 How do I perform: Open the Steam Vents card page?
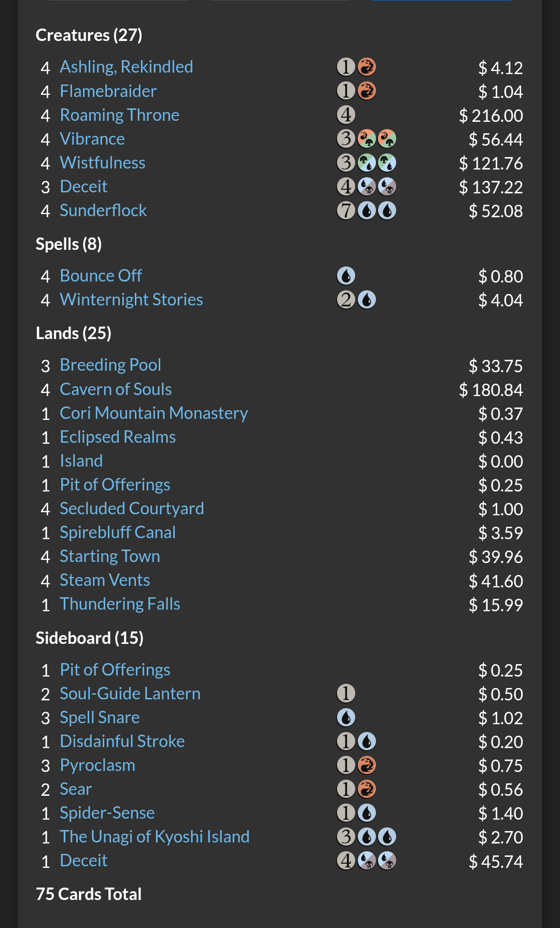[105, 580]
